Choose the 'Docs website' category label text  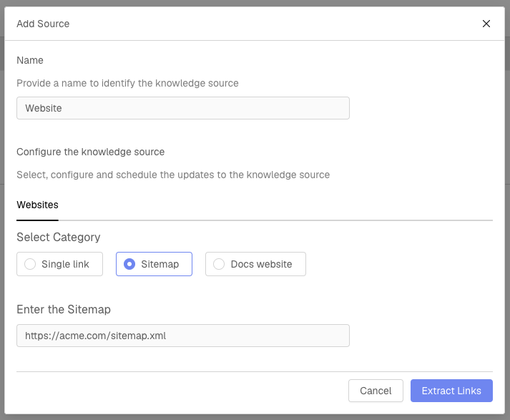[261, 264]
